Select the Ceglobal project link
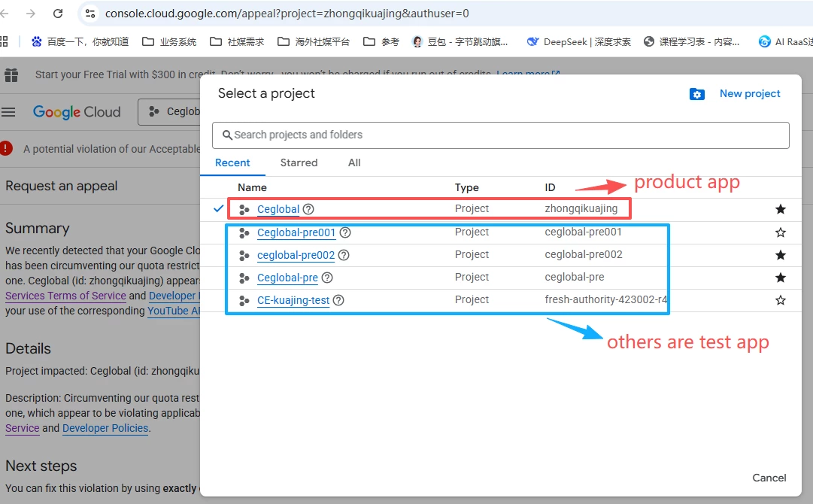The height and width of the screenshot is (504, 813). pos(278,209)
